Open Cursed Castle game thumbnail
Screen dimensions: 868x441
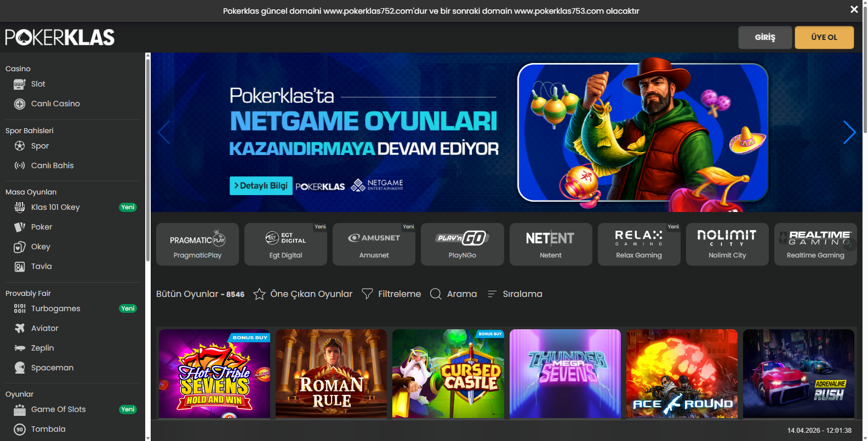tap(448, 374)
